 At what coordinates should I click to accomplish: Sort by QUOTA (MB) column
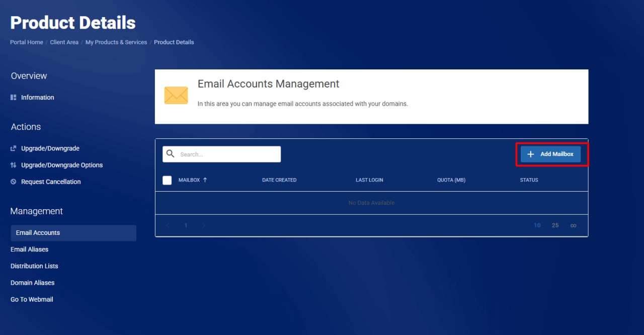point(451,180)
